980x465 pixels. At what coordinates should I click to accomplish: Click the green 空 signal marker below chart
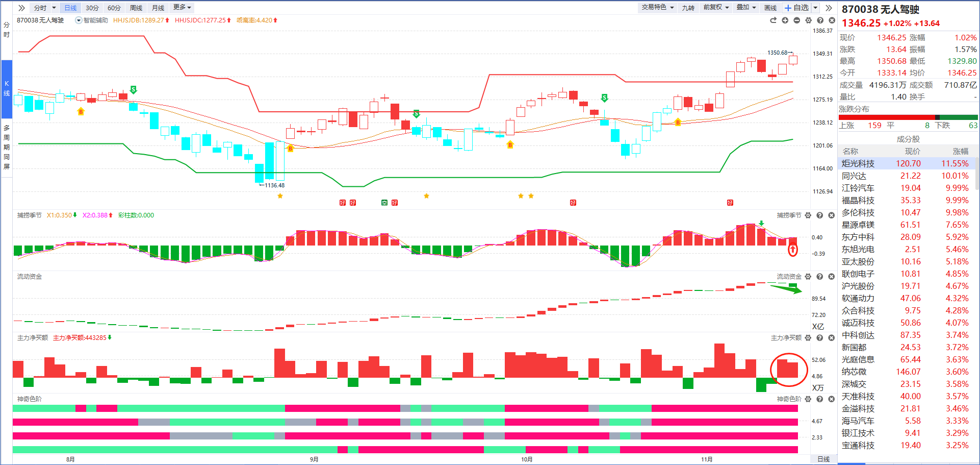point(384,203)
